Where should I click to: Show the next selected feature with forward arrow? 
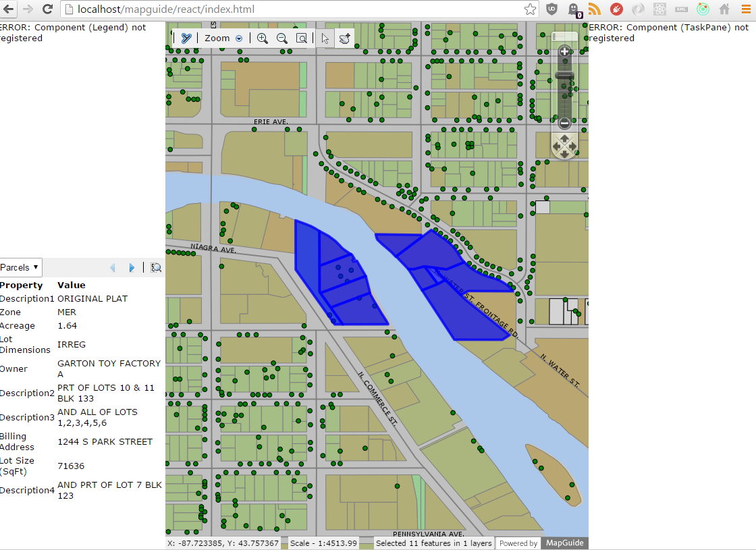(x=132, y=267)
